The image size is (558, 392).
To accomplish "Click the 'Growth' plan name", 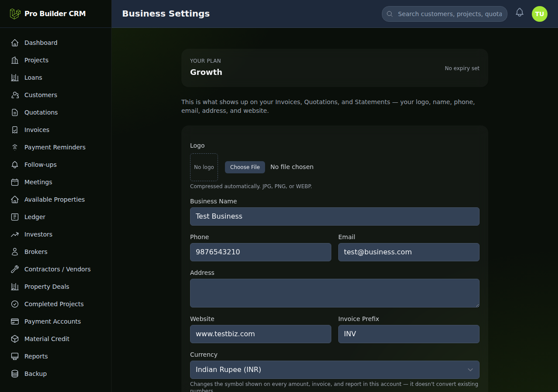I will [206, 72].
